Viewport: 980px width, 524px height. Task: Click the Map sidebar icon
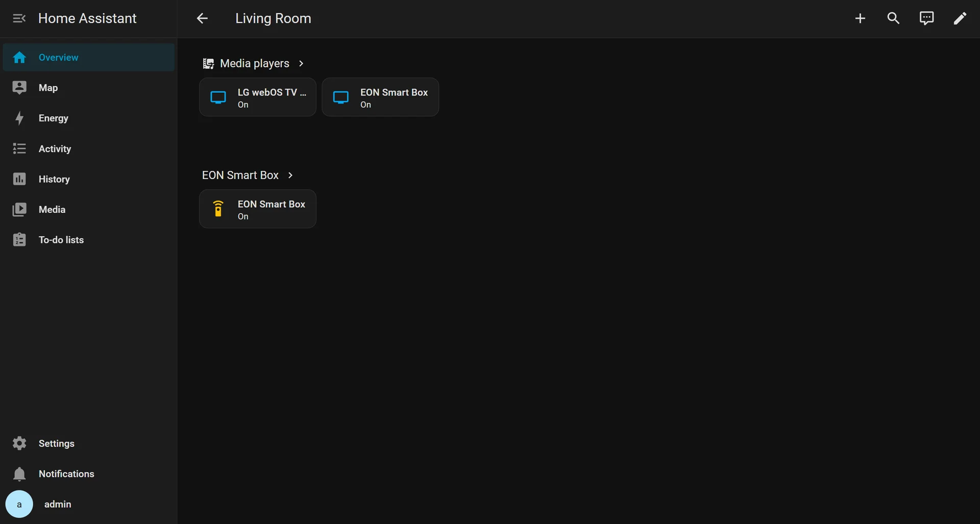pyautogui.click(x=19, y=88)
